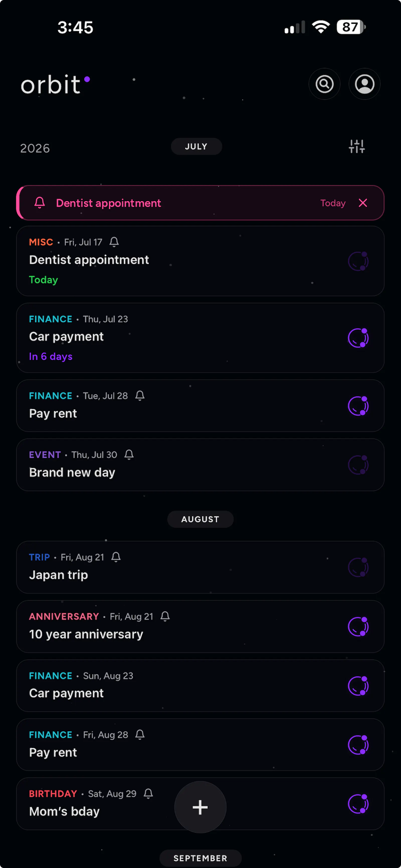
Task: Select the 2026 year label
Action: [x=35, y=148]
